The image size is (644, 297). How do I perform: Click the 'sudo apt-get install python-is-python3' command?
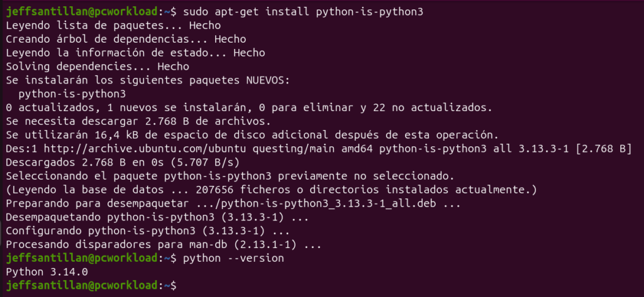point(303,12)
